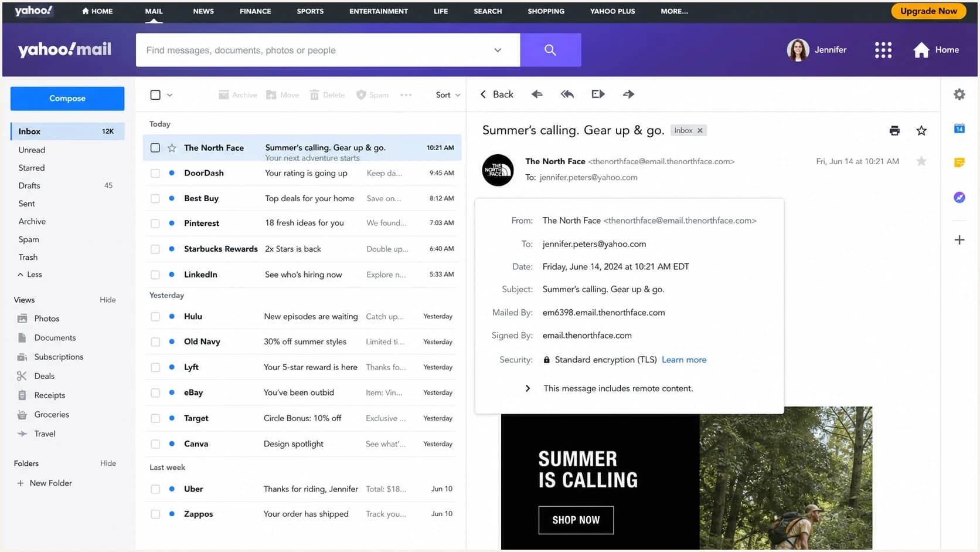Select the Pinterest email checkbox
This screenshot has width=980, height=552.
coord(155,223)
